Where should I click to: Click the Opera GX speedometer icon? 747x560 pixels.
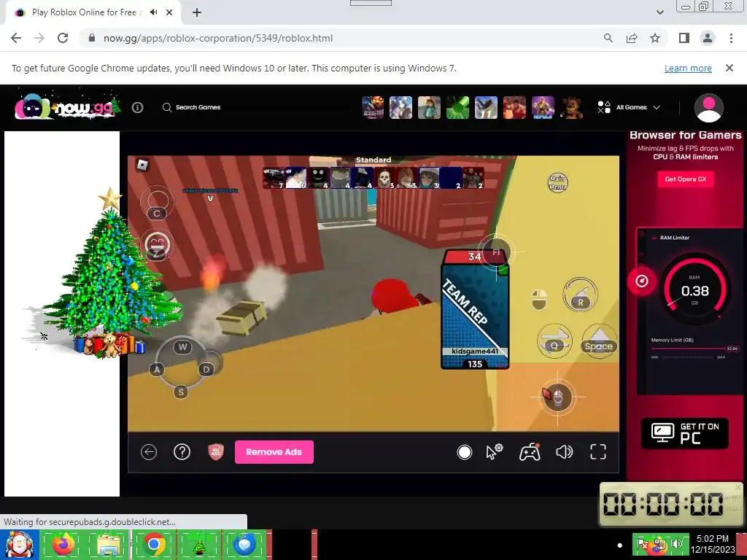point(642,281)
